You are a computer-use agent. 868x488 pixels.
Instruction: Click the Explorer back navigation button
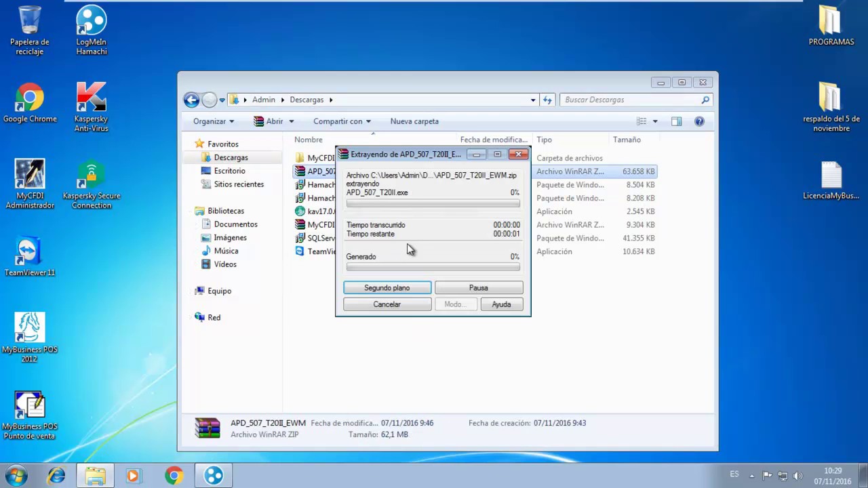tap(192, 100)
